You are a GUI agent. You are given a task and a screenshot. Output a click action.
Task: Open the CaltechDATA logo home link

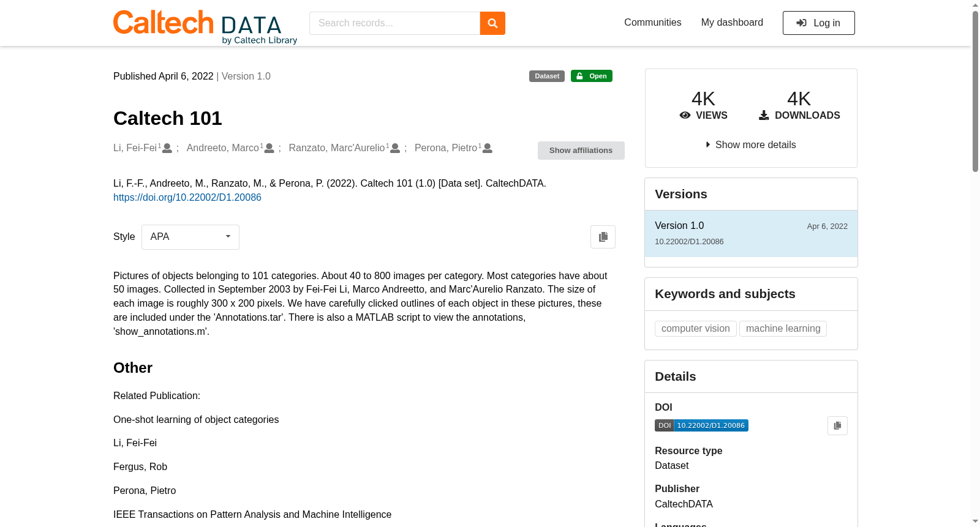205,28
